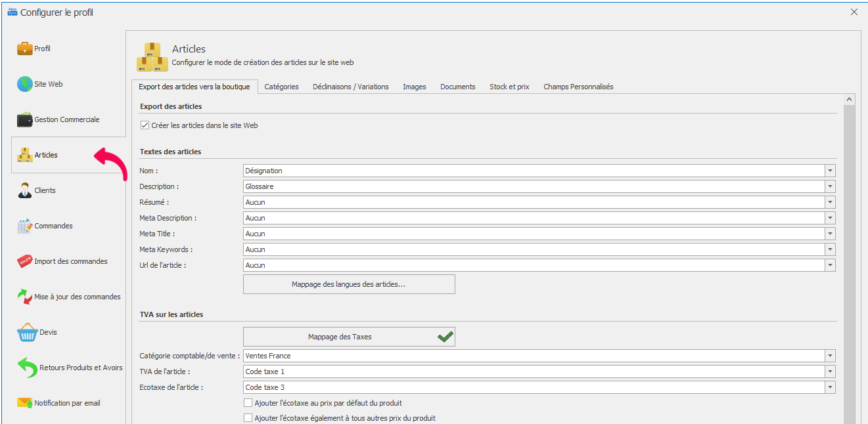Select Retours Produits et Avoirs green arrow icon
This screenshot has height=424, width=868.
(27, 368)
